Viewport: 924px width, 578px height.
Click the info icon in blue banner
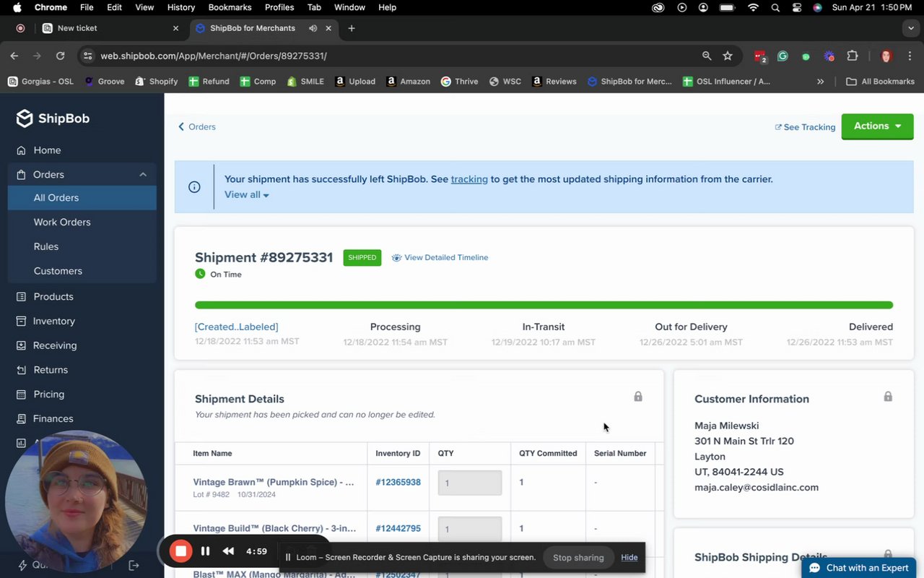pyautogui.click(x=194, y=187)
